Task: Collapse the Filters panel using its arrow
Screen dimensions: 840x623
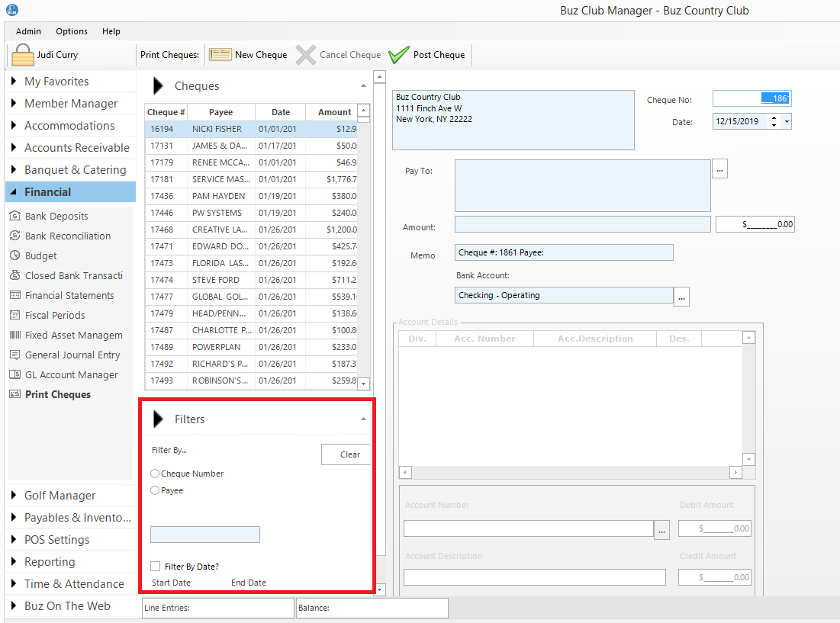Action: click(363, 419)
